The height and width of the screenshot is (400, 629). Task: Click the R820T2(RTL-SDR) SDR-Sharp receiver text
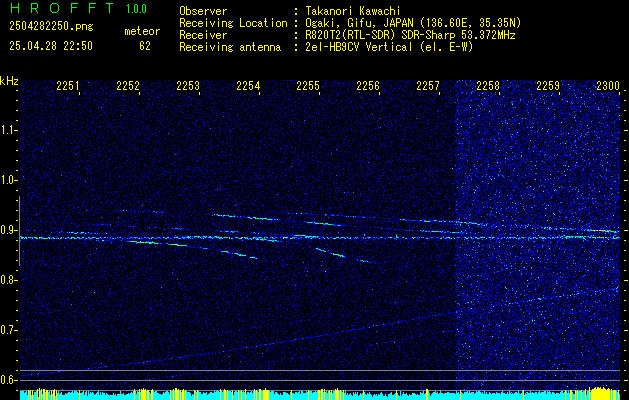[x=410, y=35]
